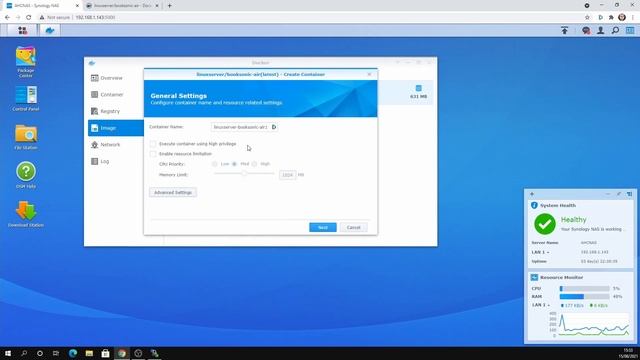
Task: Open Control Panel desktop icon
Action: 26,98
